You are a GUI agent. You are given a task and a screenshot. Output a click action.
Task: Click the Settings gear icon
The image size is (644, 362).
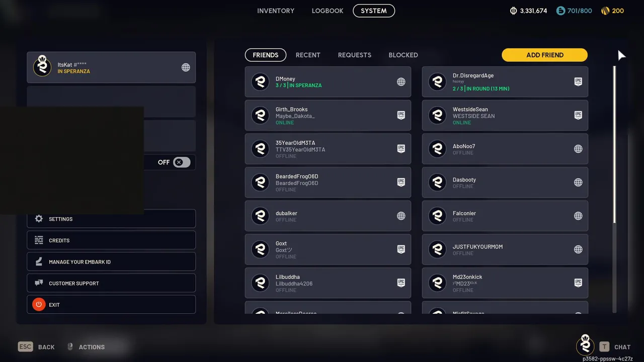point(39,219)
